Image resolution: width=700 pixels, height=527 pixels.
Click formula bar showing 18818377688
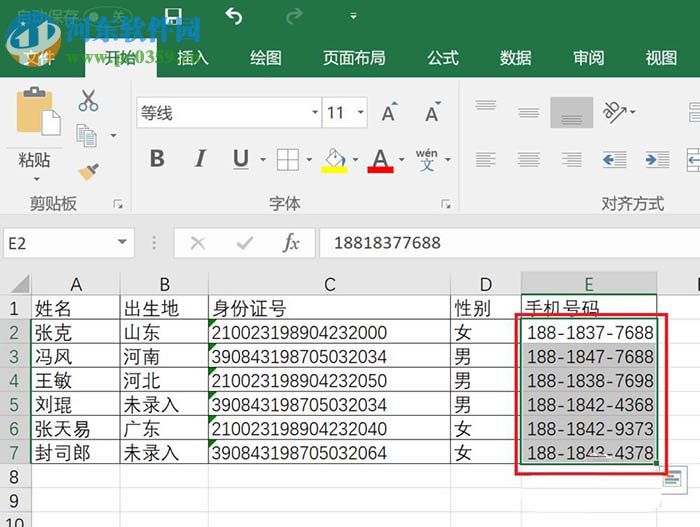509,243
